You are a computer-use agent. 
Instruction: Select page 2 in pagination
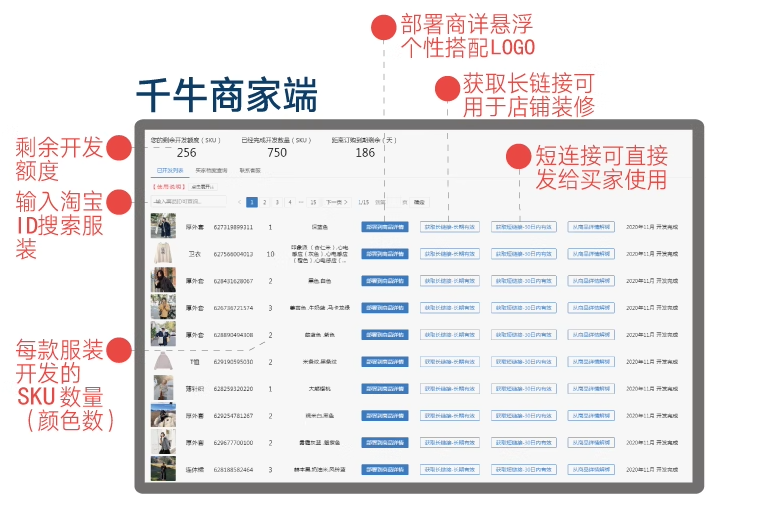pos(264,202)
